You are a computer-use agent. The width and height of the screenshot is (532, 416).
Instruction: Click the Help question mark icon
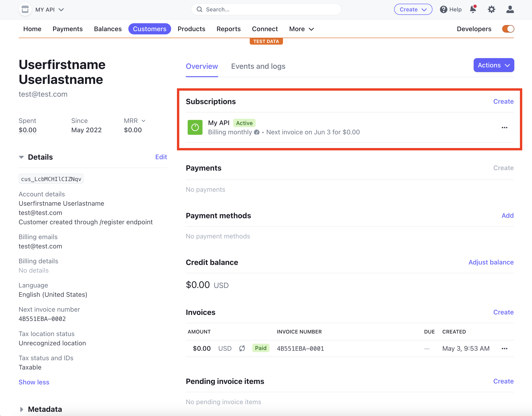click(x=443, y=10)
